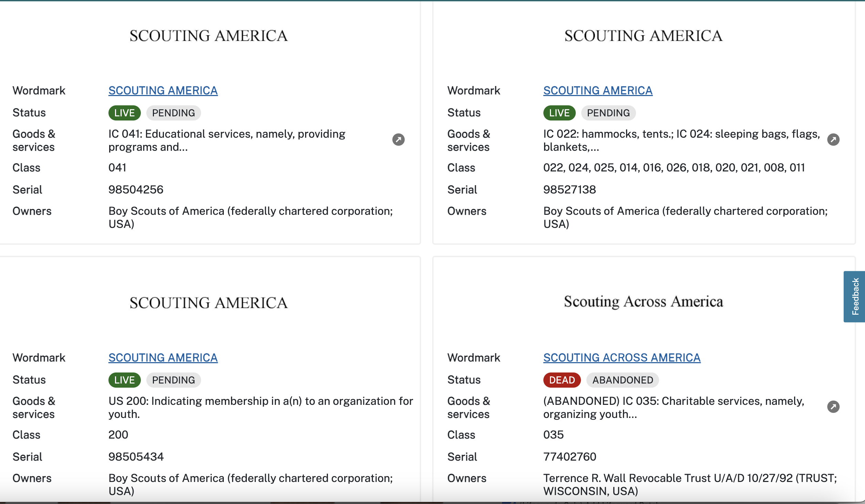Expand goods and services for Scouting Across America
865x504 pixels.
pos(833,407)
